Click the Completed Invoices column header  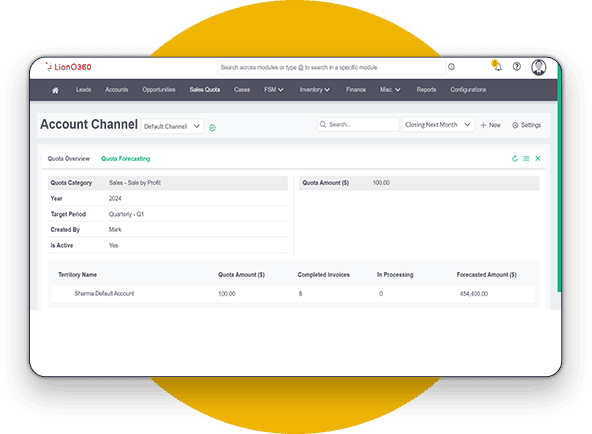coord(324,275)
